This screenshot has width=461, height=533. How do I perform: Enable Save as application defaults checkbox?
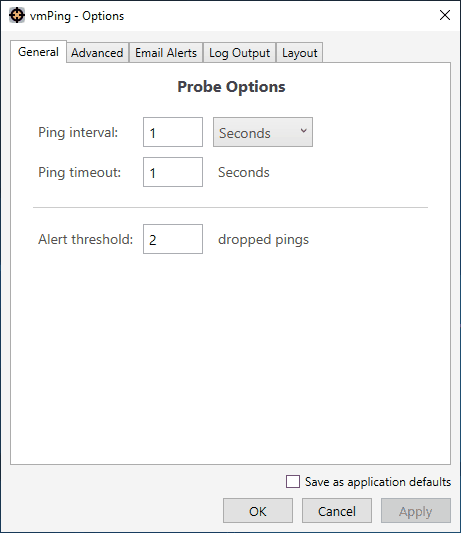click(x=293, y=482)
